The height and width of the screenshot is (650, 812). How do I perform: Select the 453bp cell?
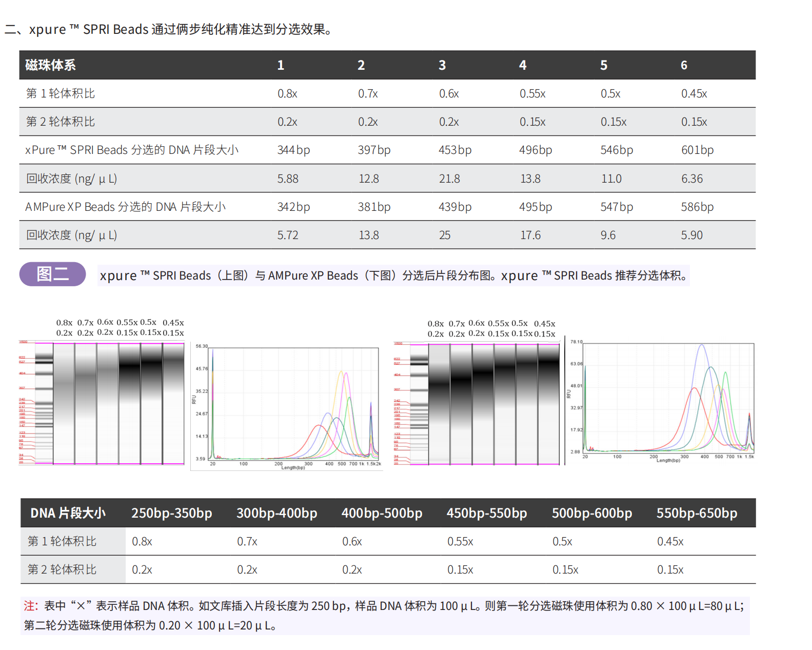coord(455,150)
